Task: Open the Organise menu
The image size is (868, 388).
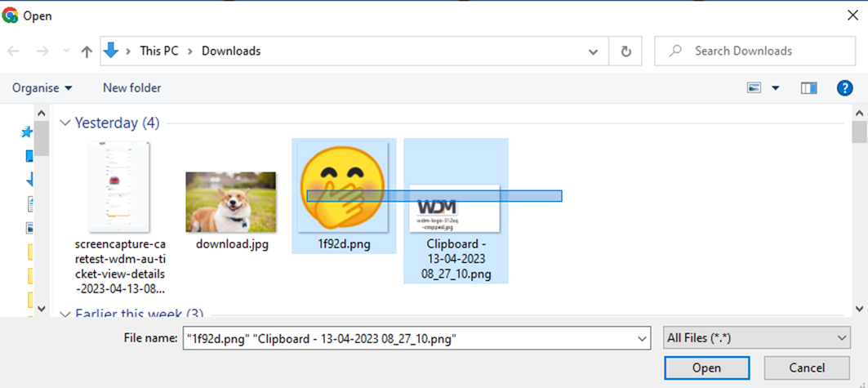Action: (42, 88)
